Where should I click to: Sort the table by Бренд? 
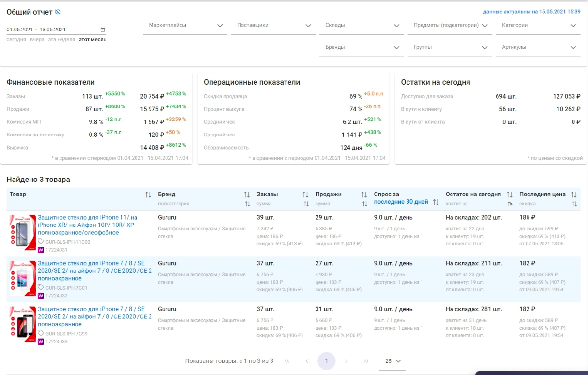247,195
